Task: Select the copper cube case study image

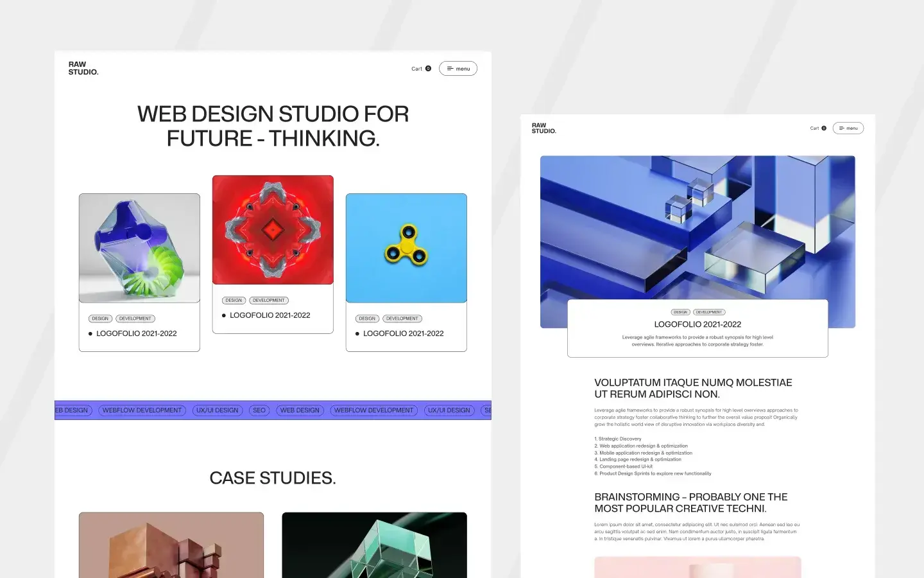Action: click(x=171, y=545)
